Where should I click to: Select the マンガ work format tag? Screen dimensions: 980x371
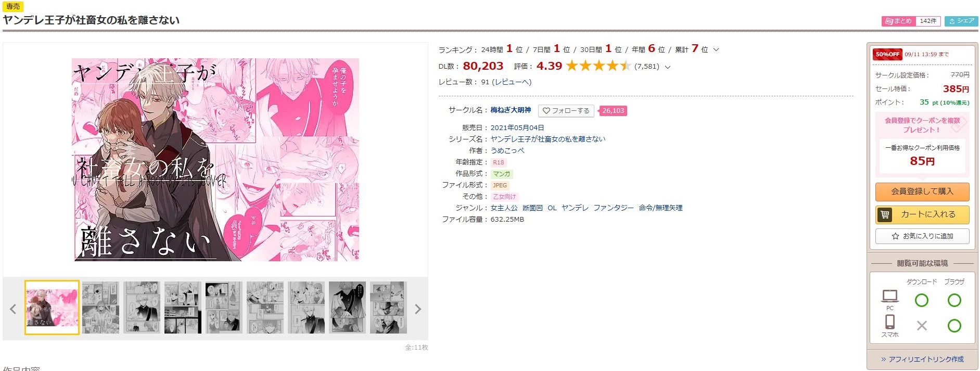[502, 174]
